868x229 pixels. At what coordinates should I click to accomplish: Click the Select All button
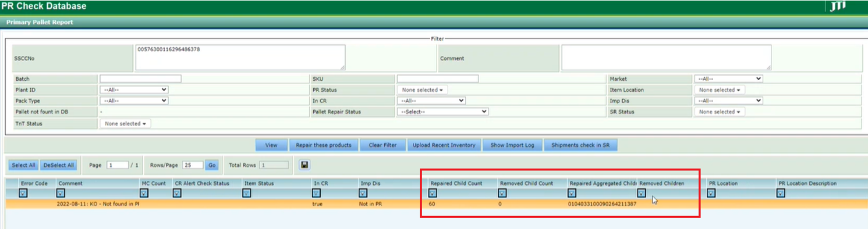click(x=23, y=165)
